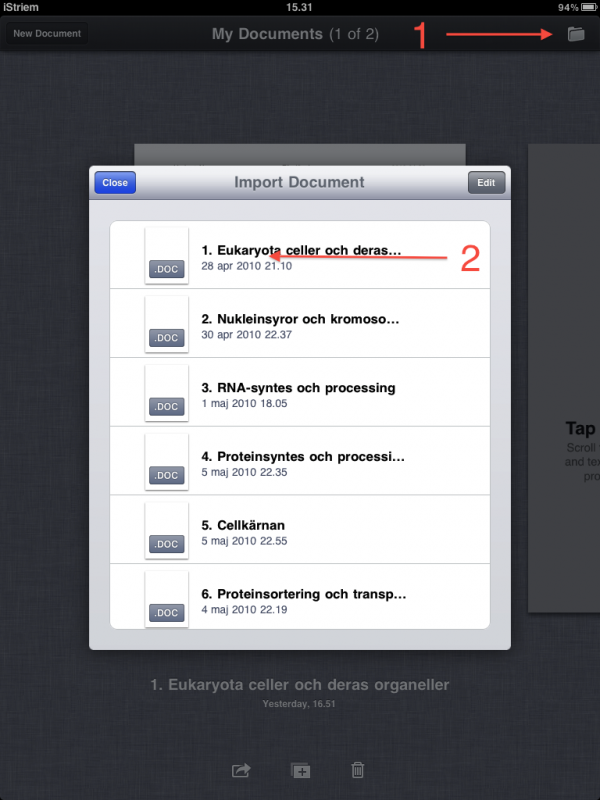
Task: Close the Import Document dialog
Action: (x=115, y=183)
